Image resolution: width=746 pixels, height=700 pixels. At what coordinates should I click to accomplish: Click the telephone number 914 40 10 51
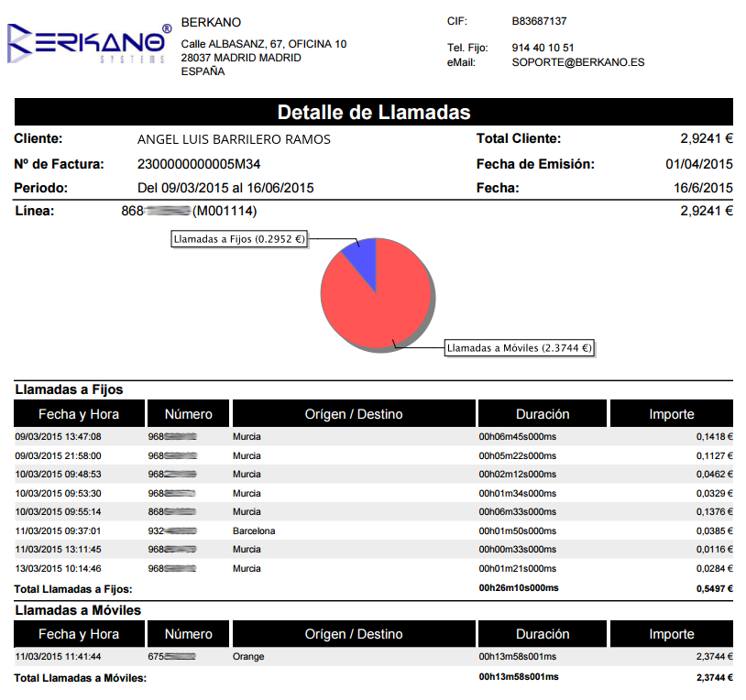(x=543, y=48)
